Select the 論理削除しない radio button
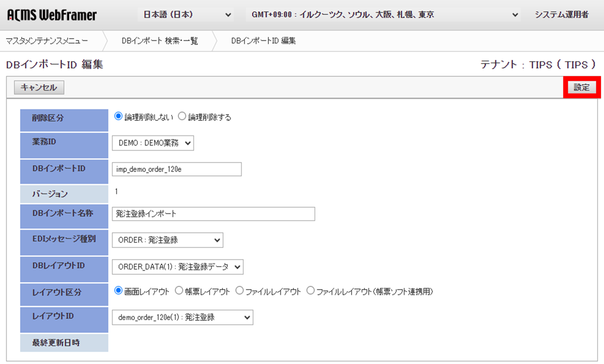The height and width of the screenshot is (364, 604). tap(118, 116)
